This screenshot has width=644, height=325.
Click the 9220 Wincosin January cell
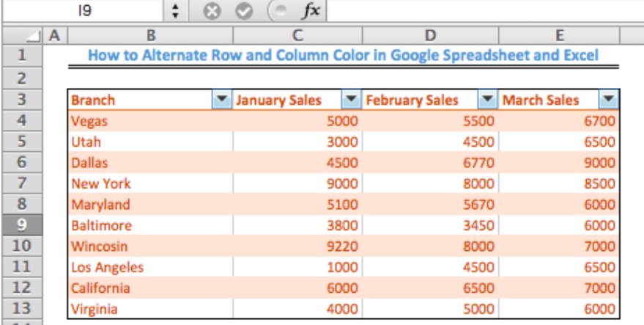297,246
